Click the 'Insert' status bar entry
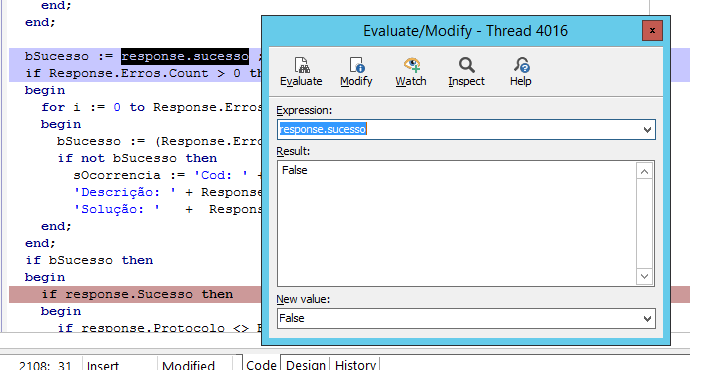The height and width of the screenshot is (370, 709). click(x=103, y=365)
